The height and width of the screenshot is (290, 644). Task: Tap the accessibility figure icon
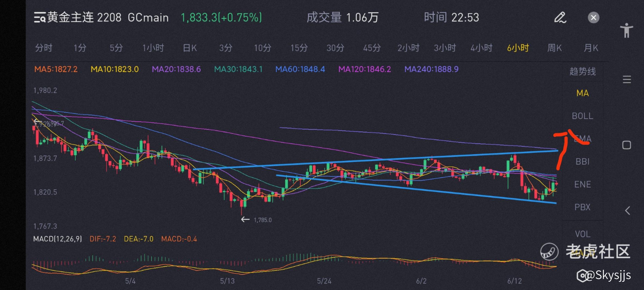coord(626,30)
